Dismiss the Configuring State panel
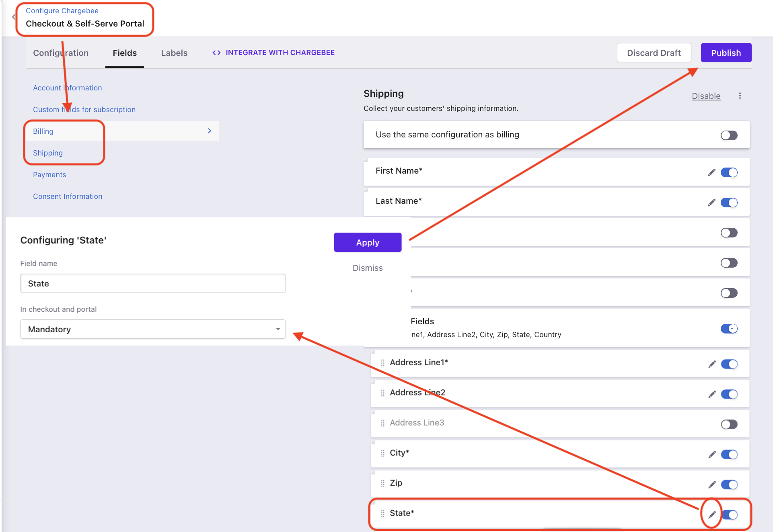 coord(368,268)
